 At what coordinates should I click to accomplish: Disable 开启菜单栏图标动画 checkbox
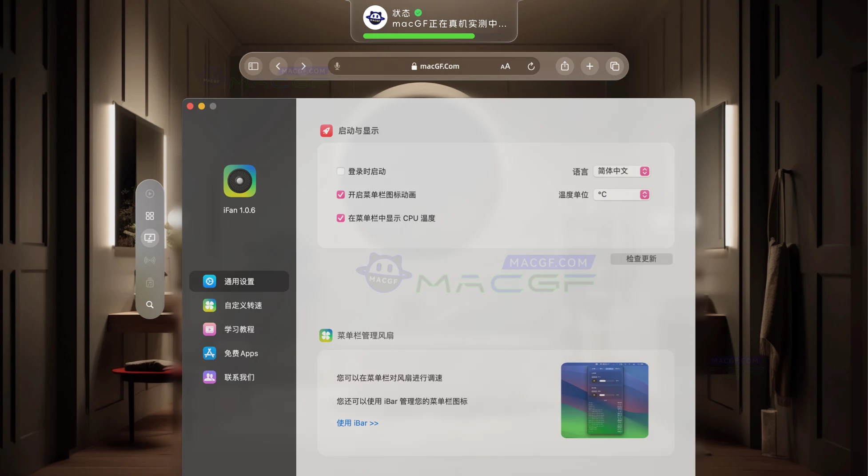coord(340,194)
